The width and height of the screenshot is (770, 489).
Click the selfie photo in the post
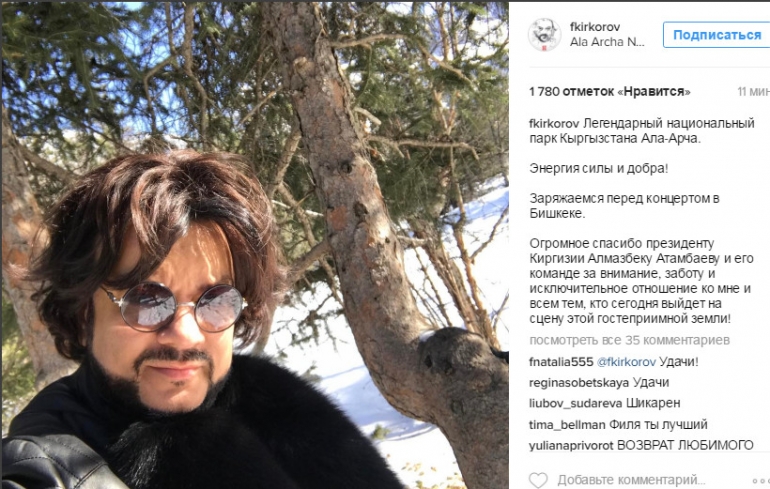click(x=255, y=245)
